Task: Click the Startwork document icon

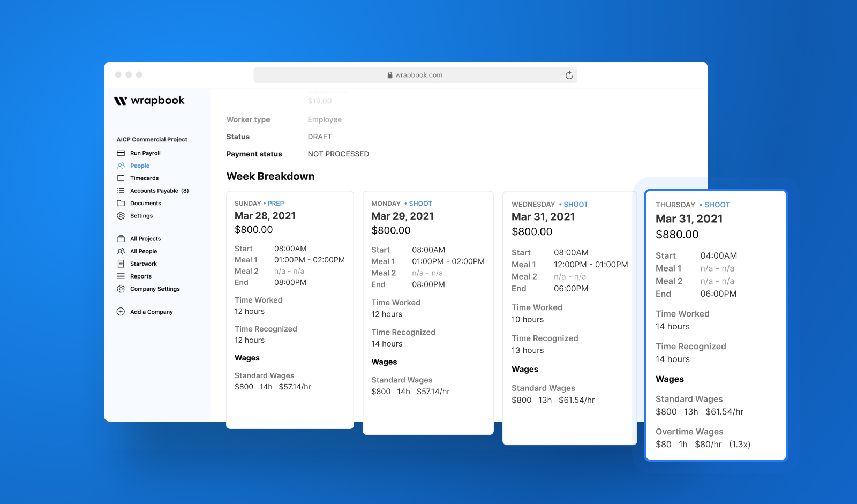Action: pyautogui.click(x=121, y=264)
